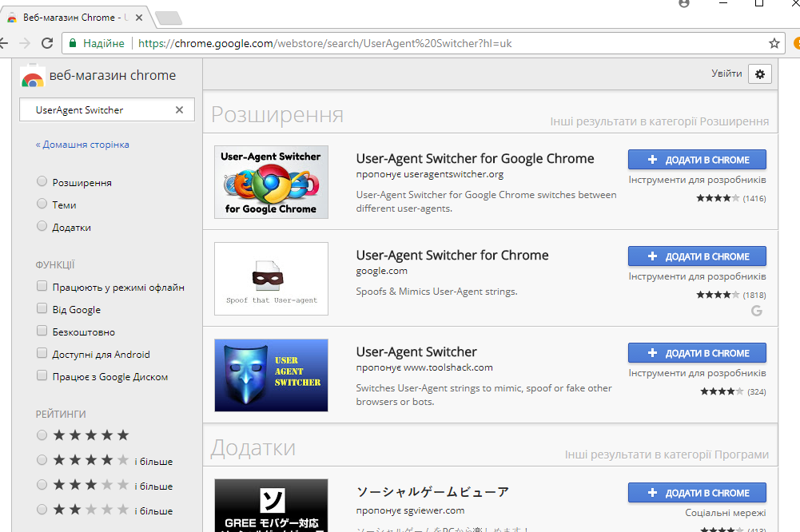Open a new browser tab

(167, 18)
